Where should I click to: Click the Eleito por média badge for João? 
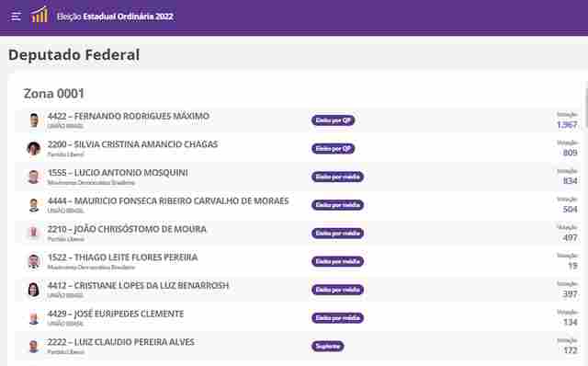click(337, 233)
